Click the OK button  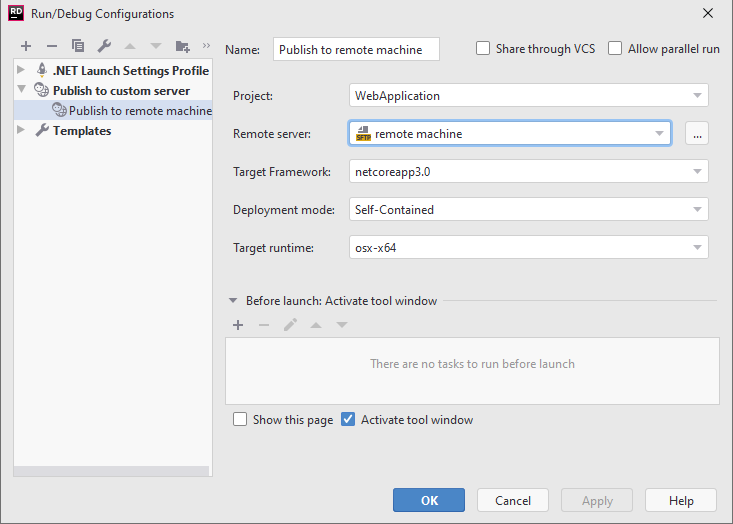tap(428, 500)
